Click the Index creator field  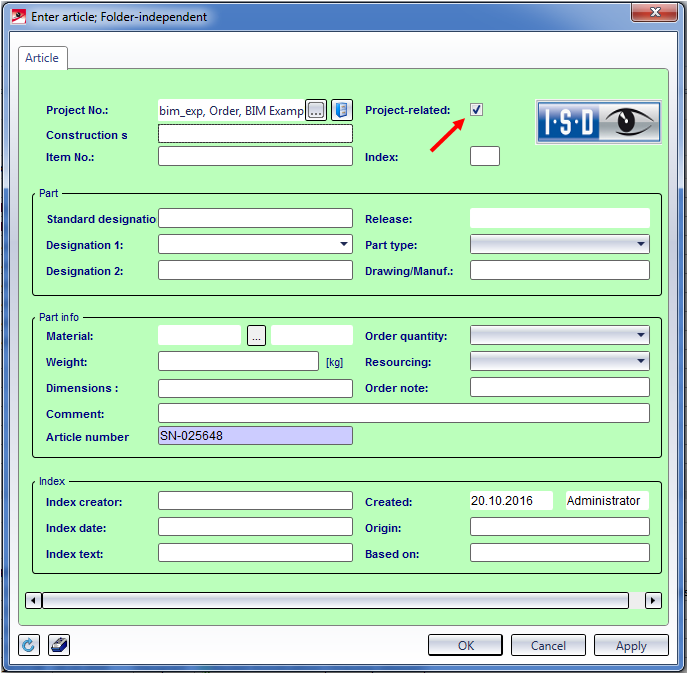(255, 501)
